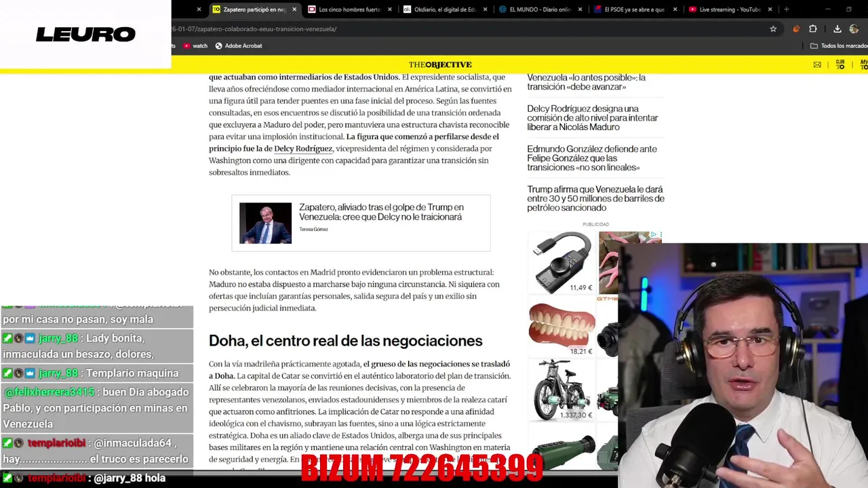This screenshot has width=868, height=488.
Task: Switch to 'El PSOE ya se abre a que' tab
Action: [x=635, y=9]
